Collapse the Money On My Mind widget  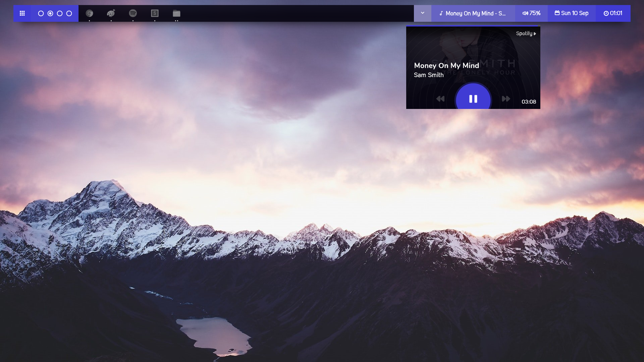(x=473, y=13)
